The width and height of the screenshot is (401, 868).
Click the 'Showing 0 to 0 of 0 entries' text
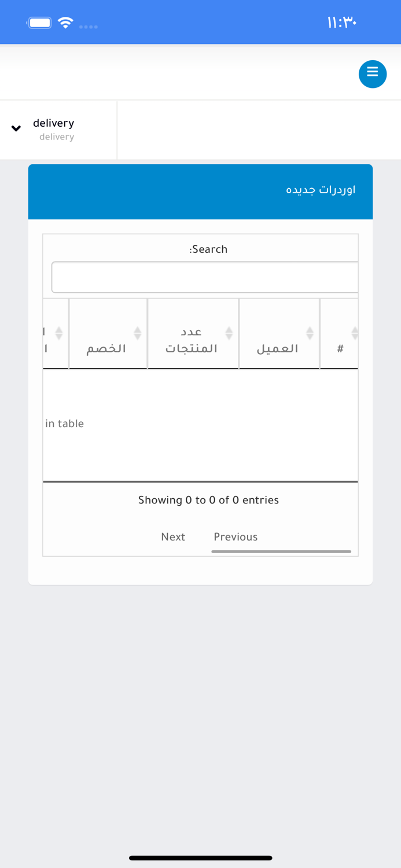208,500
